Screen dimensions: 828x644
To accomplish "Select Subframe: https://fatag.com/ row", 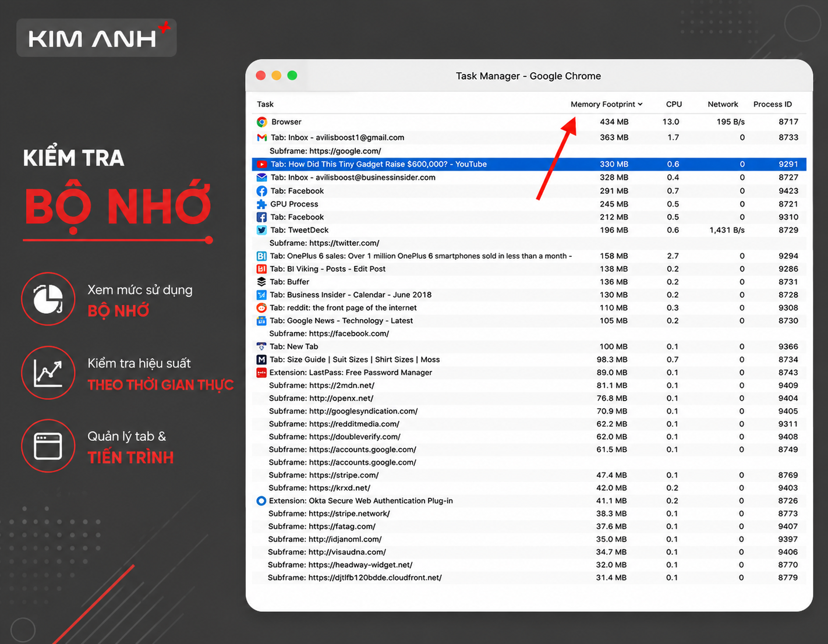I will pyautogui.click(x=529, y=526).
